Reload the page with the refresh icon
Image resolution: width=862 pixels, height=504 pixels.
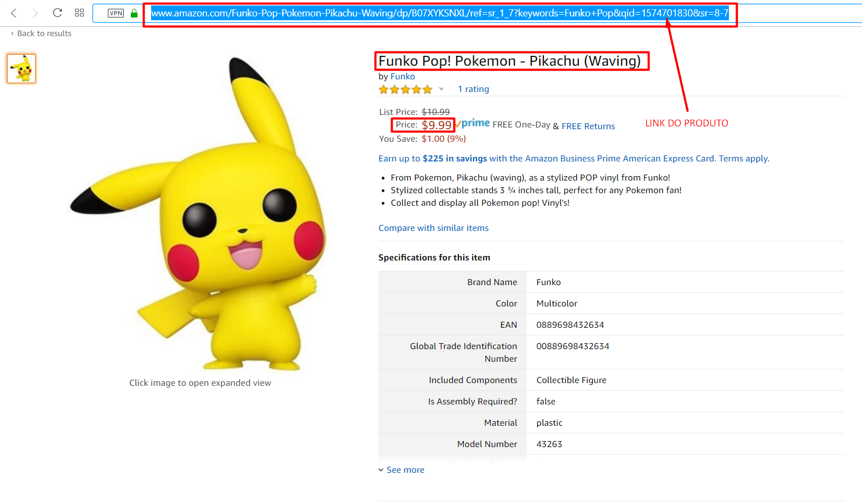point(58,13)
